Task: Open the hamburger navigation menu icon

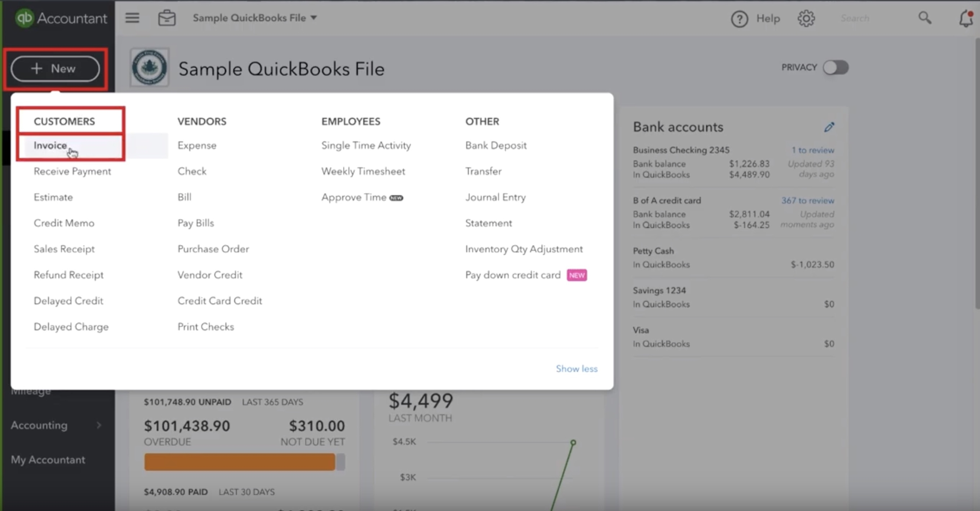Action: tap(132, 18)
